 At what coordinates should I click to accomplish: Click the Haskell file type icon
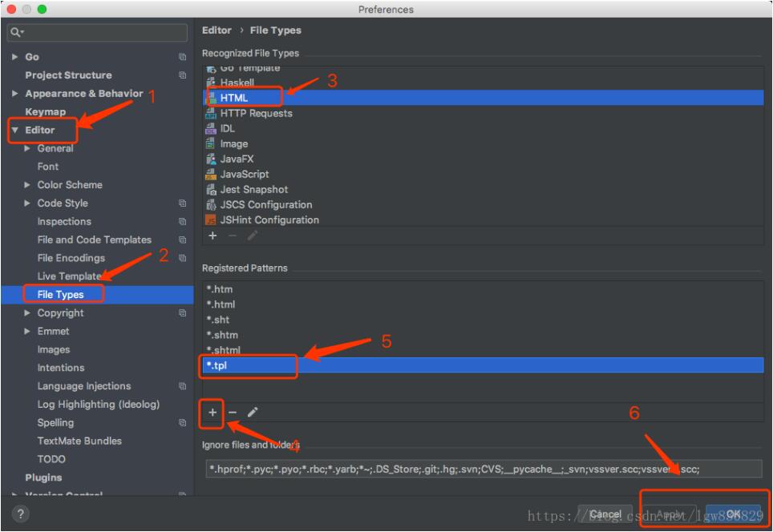click(211, 83)
